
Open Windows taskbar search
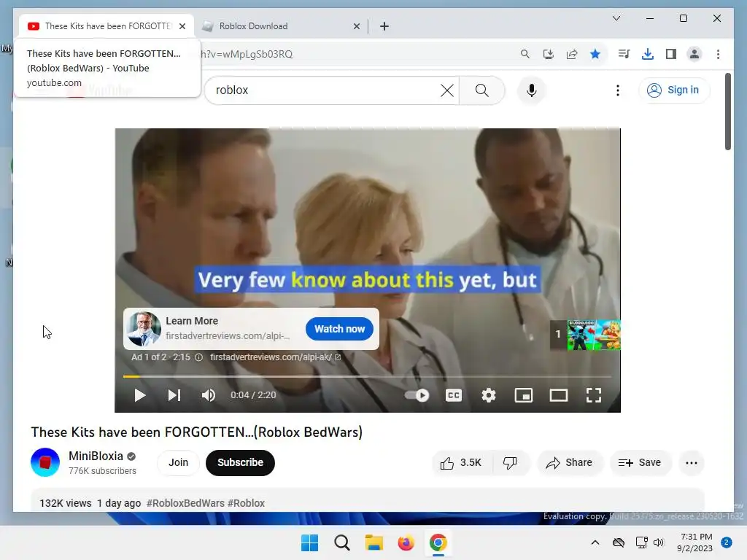[341, 542]
